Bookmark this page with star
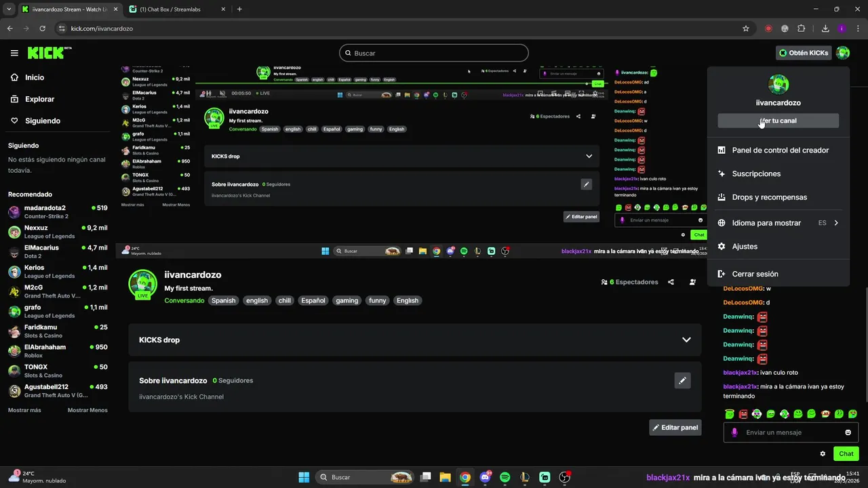This screenshot has height=488, width=868. pos(746,28)
